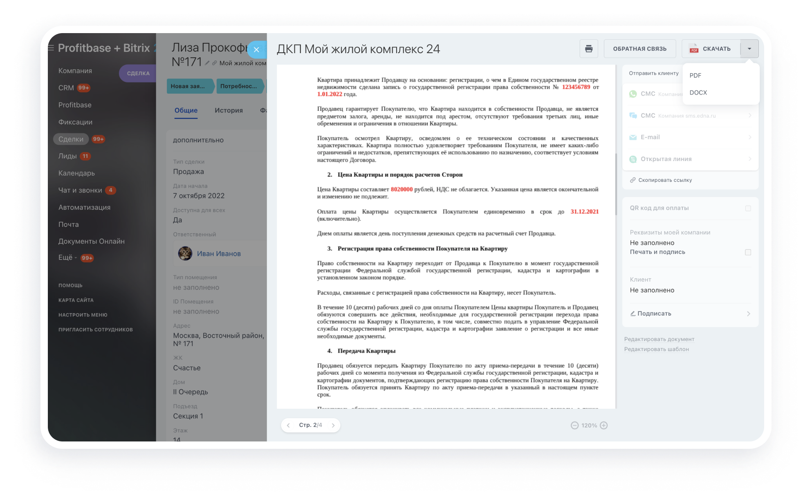Switch to the История tab

pos(229,110)
